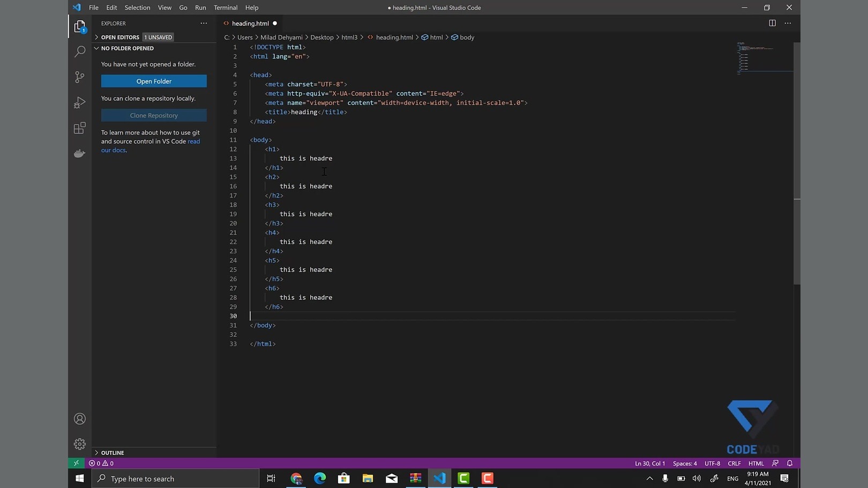Open the Run and Debug view
This screenshot has height=488, width=868.
pos(80,103)
